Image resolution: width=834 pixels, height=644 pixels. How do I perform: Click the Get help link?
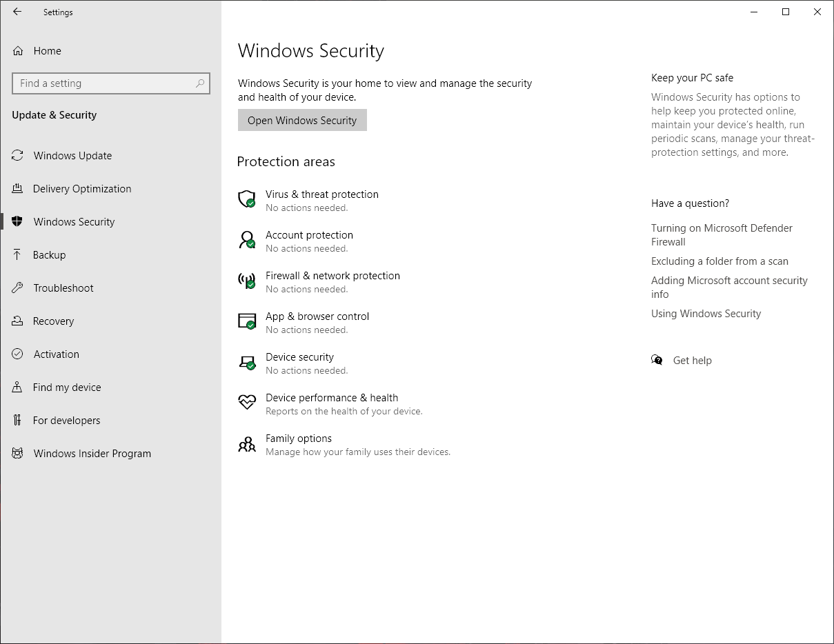pos(692,361)
